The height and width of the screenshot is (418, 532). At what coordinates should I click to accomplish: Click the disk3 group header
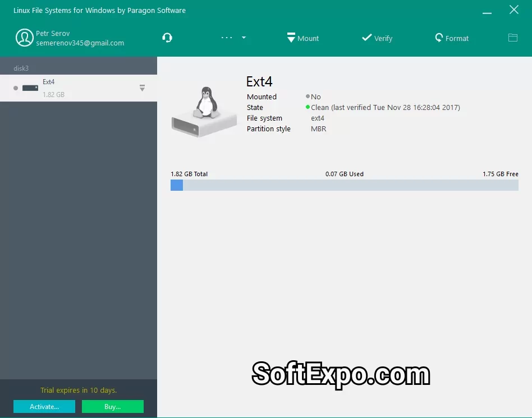pos(21,68)
